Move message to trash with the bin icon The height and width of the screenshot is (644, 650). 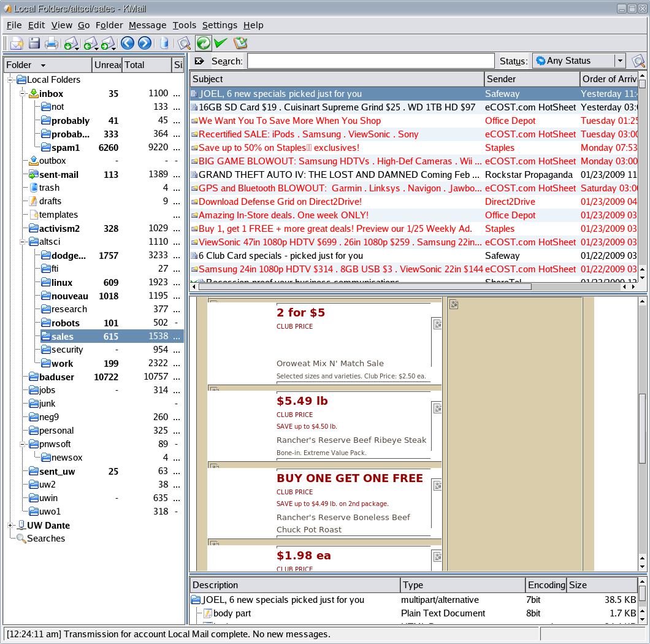coord(164,43)
